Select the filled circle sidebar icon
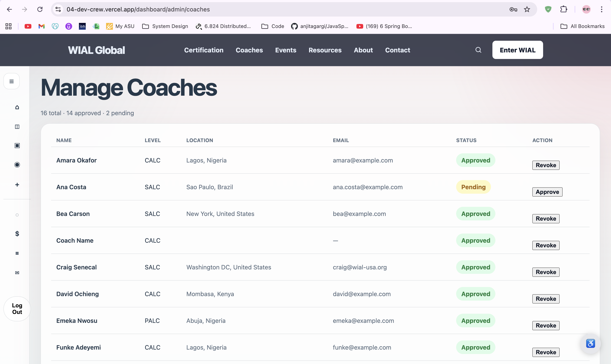This screenshot has width=611, height=364. [17, 165]
